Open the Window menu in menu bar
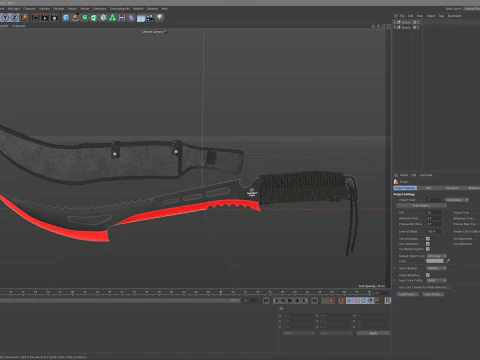This screenshot has height=360, width=480. pyautogui.click(x=152, y=9)
